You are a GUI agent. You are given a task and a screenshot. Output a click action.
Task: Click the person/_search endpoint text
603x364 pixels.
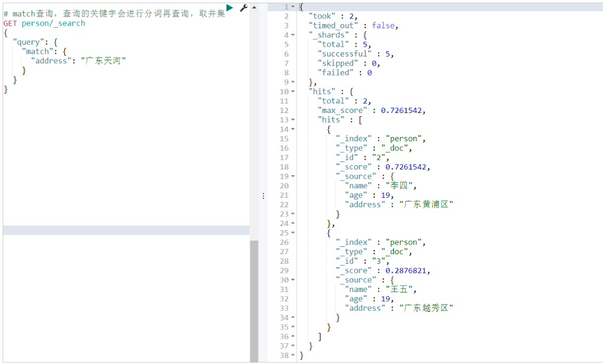53,23
